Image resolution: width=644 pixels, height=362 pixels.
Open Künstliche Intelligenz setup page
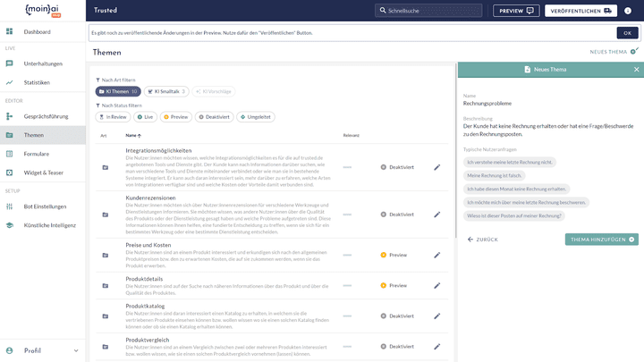[50, 224]
